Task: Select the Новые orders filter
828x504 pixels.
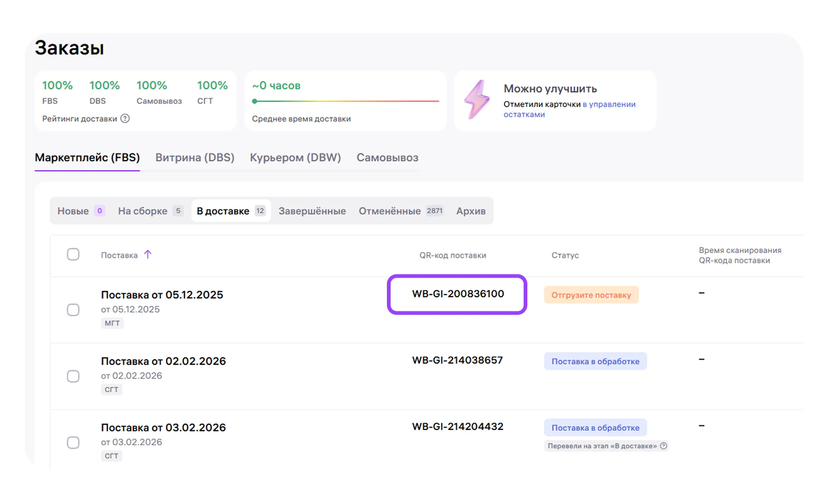Action: pos(81,211)
